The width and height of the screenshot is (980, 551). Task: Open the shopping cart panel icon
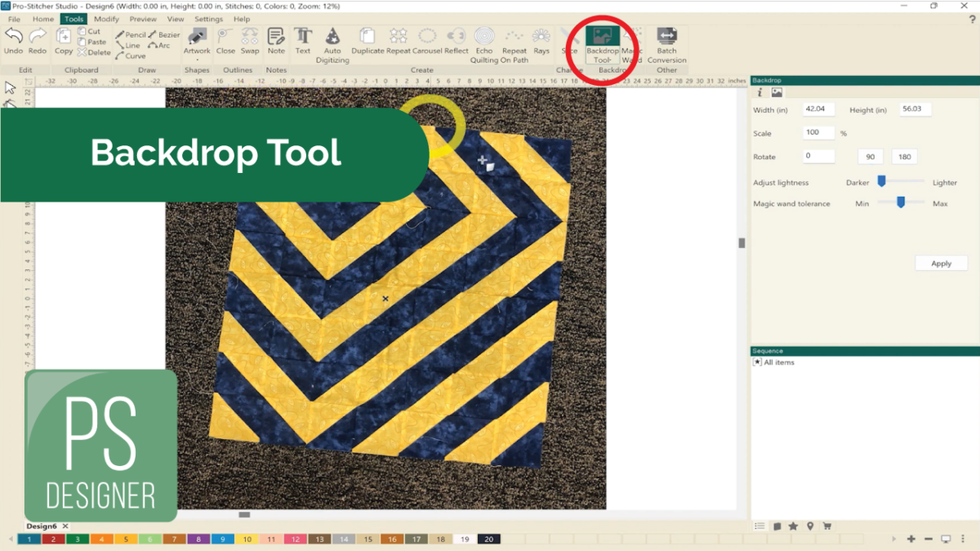pyautogui.click(x=827, y=527)
